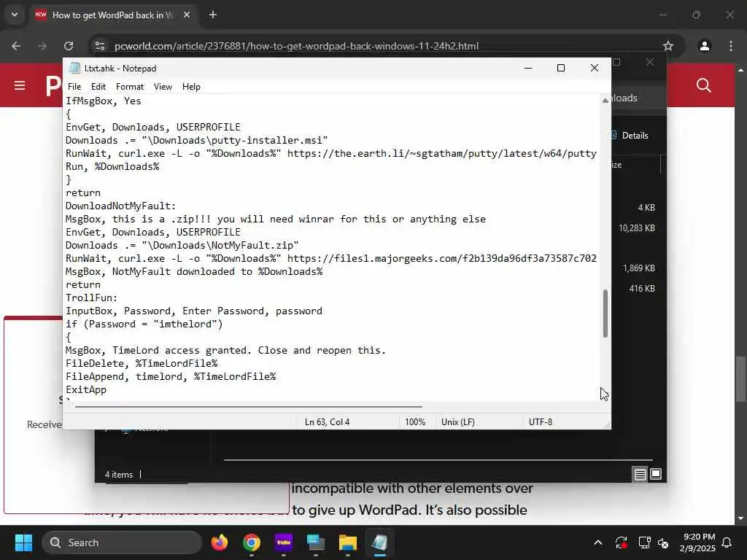Open a new Chrome tab

point(213,15)
